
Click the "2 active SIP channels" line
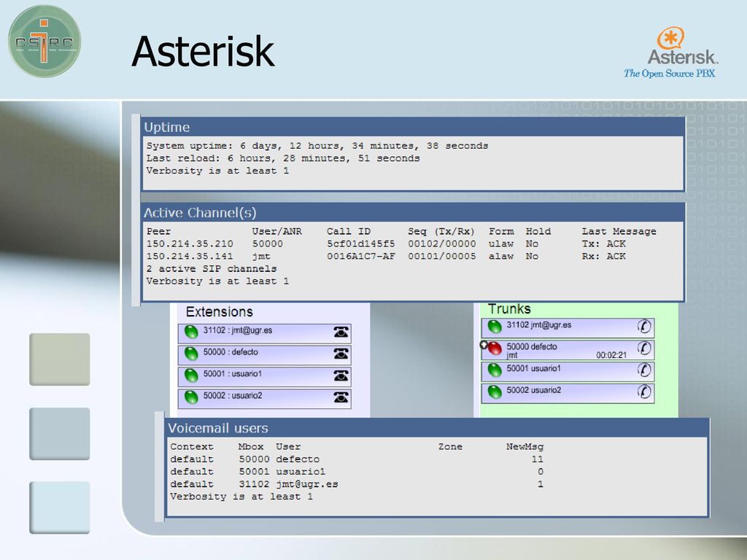pos(212,268)
